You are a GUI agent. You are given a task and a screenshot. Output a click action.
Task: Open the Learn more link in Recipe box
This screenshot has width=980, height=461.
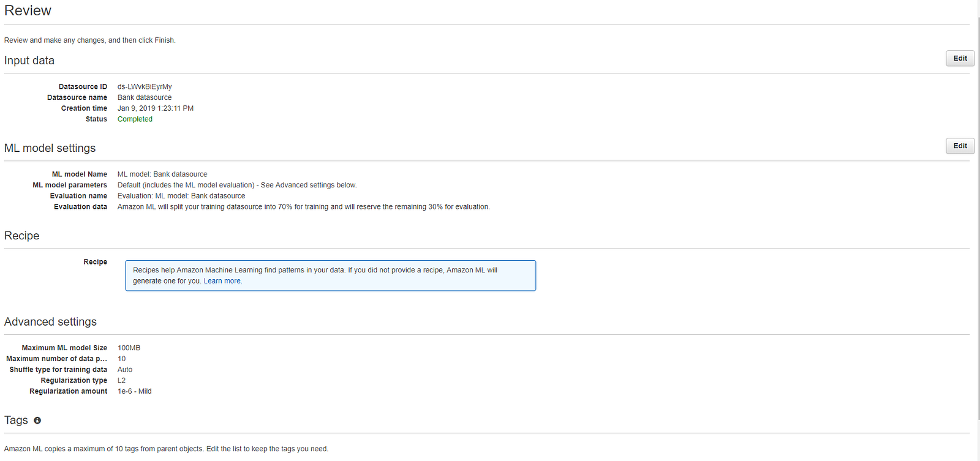(222, 281)
